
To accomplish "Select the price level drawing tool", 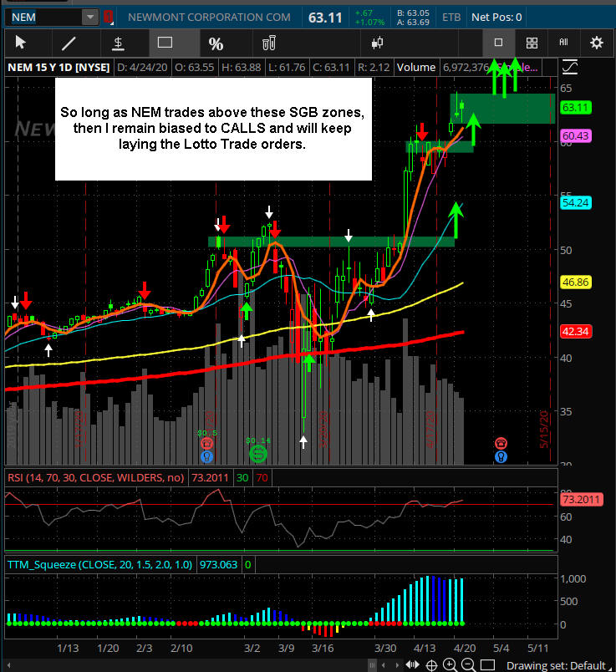I will click(x=118, y=43).
